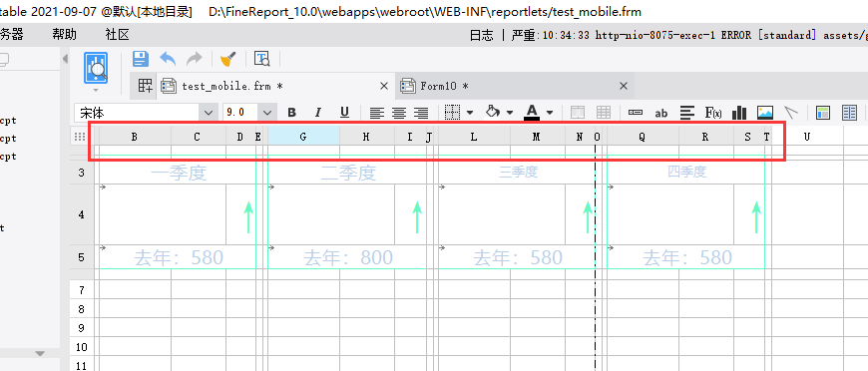The image size is (868, 371).
Task: Open the 帮助 menu
Action: point(64,36)
